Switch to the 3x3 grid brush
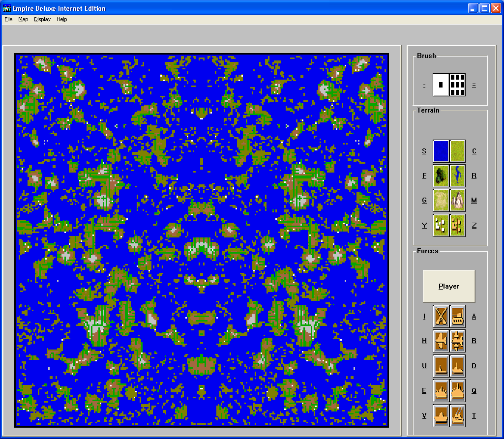The height and width of the screenshot is (439, 504). [457, 85]
